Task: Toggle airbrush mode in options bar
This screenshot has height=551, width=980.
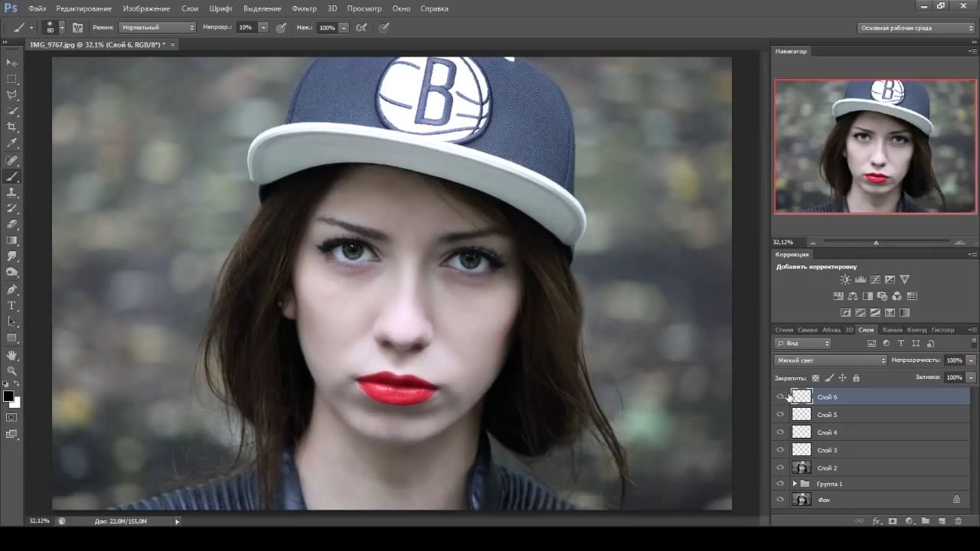Action: [x=361, y=28]
